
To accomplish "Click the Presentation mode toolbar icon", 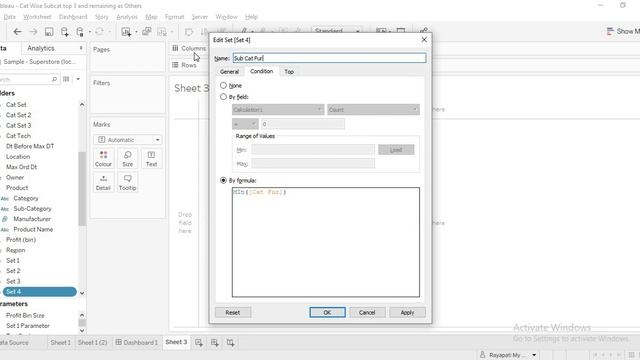I will pyautogui.click(x=401, y=31).
